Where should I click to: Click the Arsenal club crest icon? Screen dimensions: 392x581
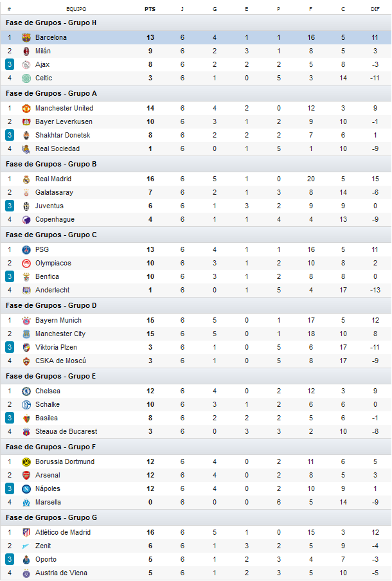pos(26,476)
